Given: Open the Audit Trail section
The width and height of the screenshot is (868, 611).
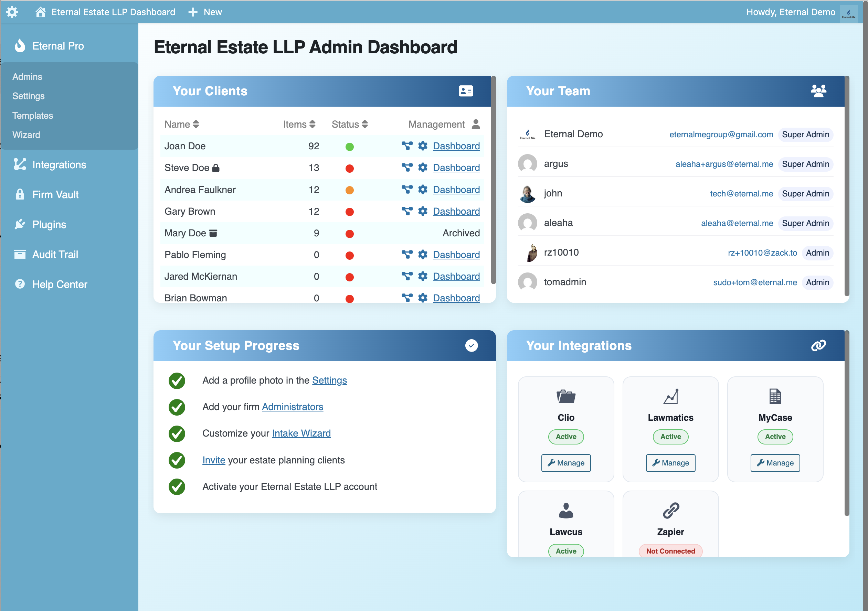Looking at the screenshot, I should click(55, 254).
